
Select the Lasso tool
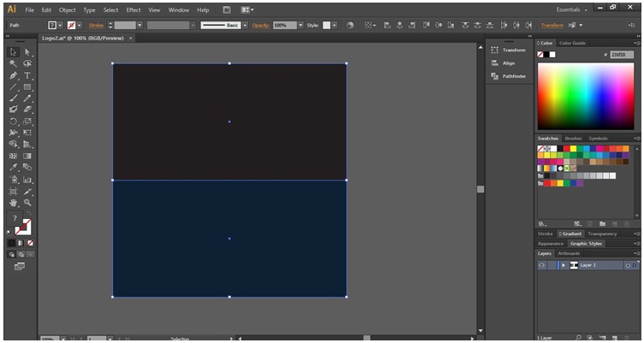coord(27,63)
